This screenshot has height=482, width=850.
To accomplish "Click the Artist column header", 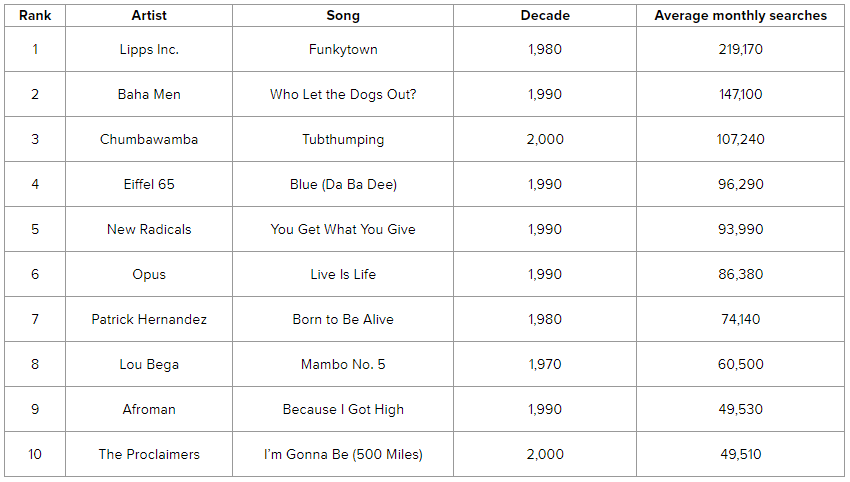I will [149, 16].
